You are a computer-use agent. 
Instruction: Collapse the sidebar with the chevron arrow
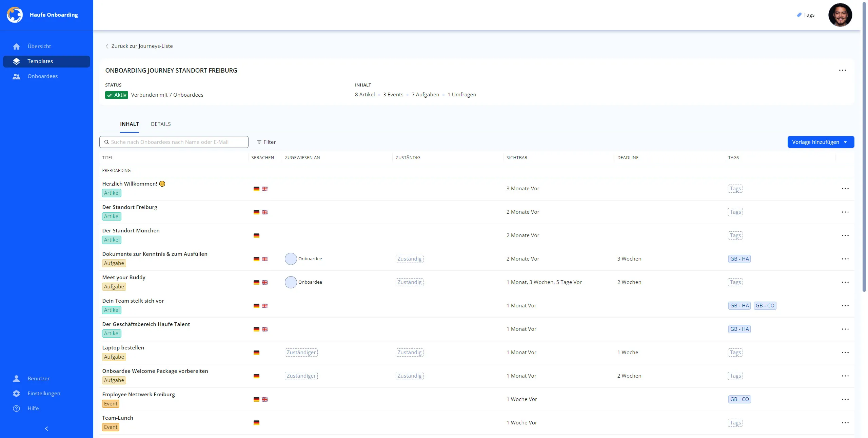(x=46, y=429)
